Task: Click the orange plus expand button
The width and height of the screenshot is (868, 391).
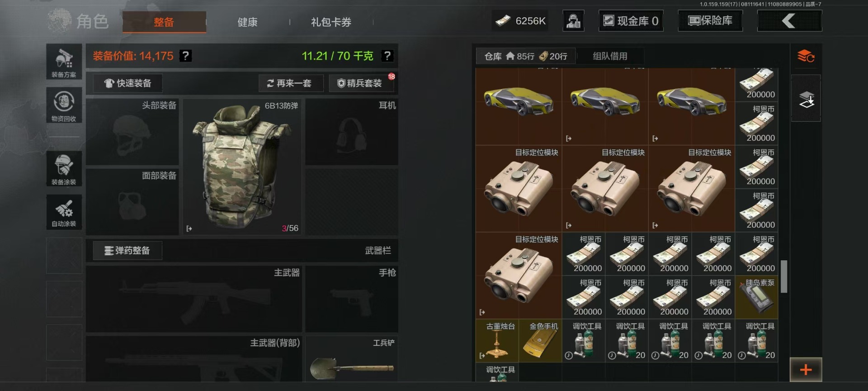Action: (x=806, y=370)
